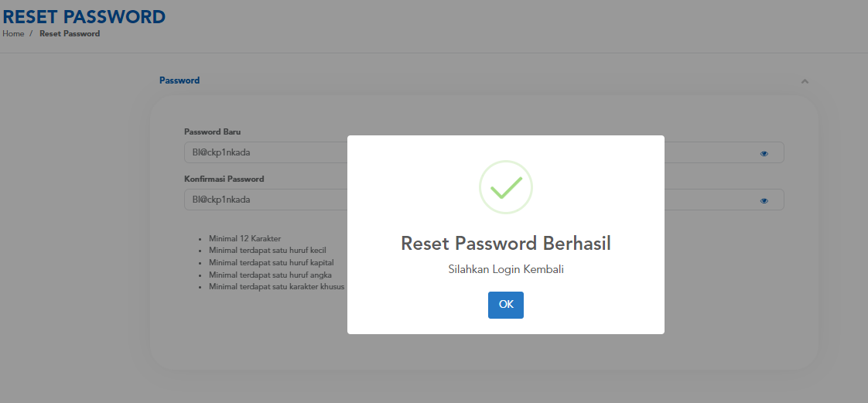Viewport: 868px width, 403px height.
Task: Go to the Home breadcrumb link
Action: click(x=13, y=34)
